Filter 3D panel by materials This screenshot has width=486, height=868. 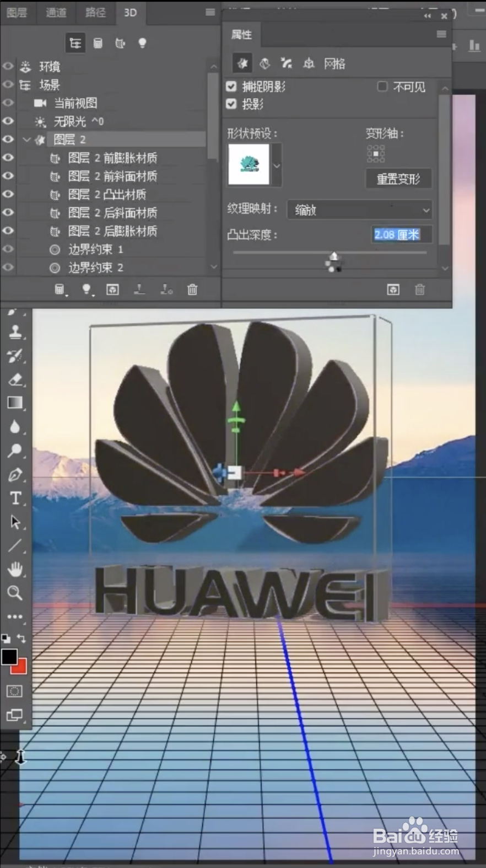tap(120, 43)
